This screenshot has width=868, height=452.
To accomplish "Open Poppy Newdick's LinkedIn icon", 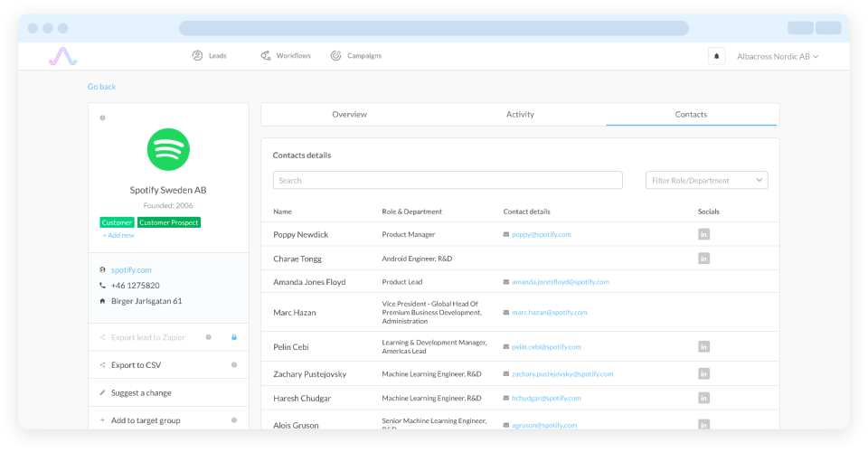I will (703, 234).
